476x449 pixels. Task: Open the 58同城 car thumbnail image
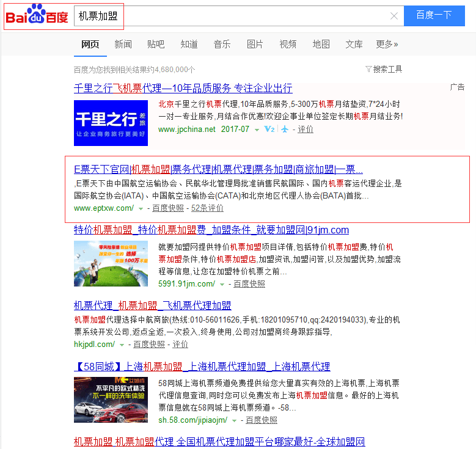tap(111, 400)
